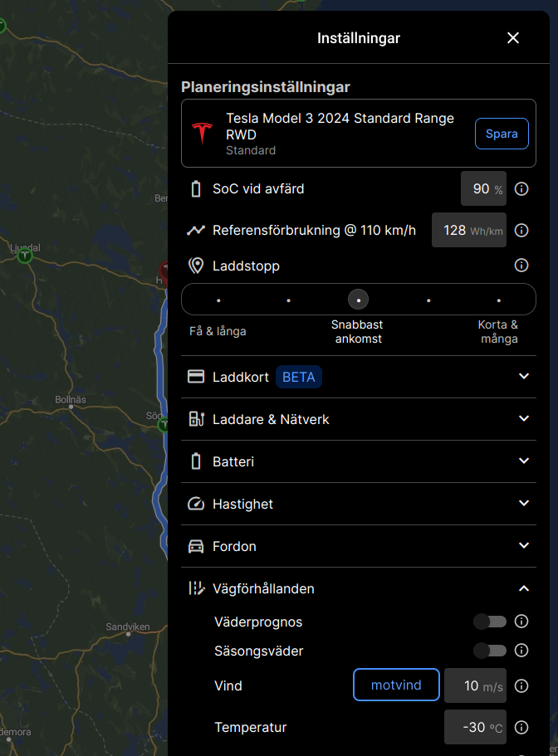
Task: Click the green charger marker near Söderhamn
Action: (x=164, y=424)
